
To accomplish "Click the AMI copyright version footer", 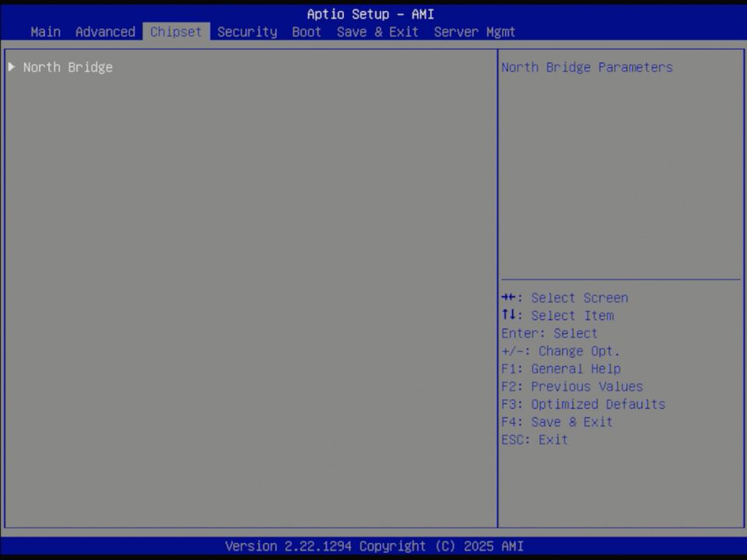I will 373,546.
